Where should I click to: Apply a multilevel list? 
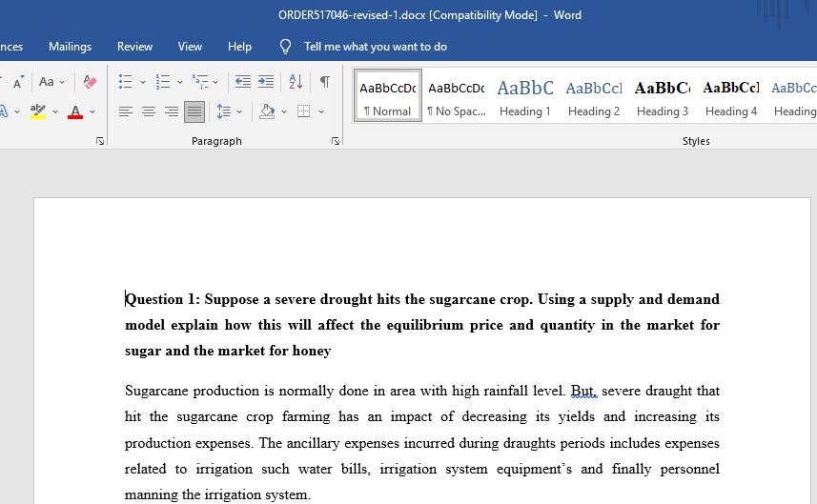tap(200, 82)
